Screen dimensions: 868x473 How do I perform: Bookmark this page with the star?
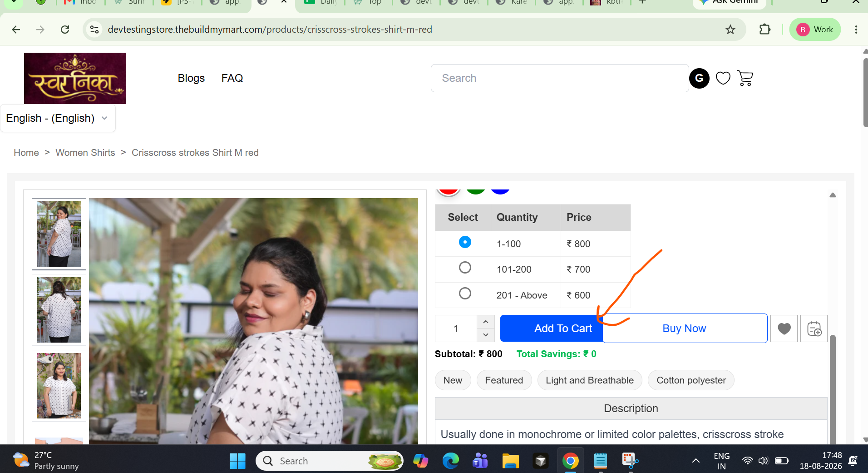click(x=730, y=30)
